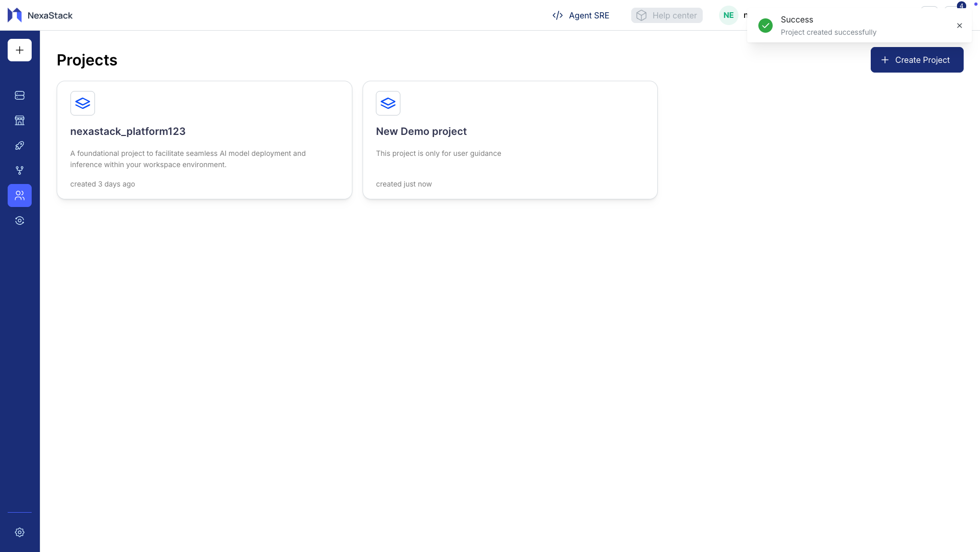980x552 pixels.
Task: Click the layers icon on nexastack_platform123 card
Action: tap(83, 103)
